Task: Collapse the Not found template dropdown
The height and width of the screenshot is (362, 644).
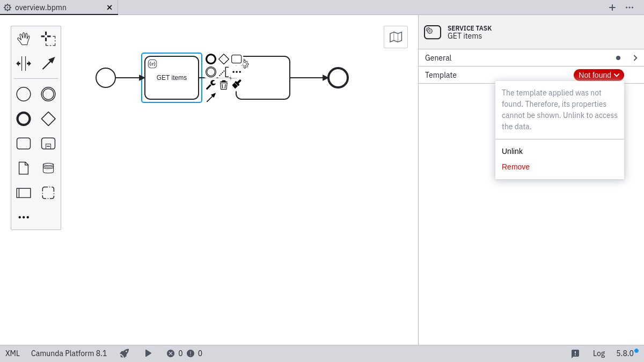Action: [x=598, y=75]
